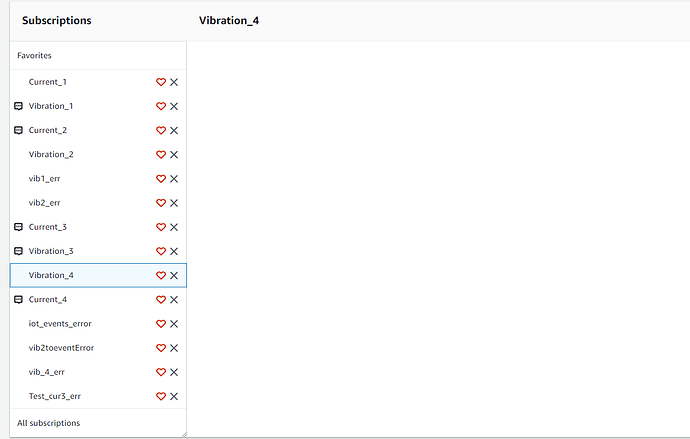Toggle the heart icon for iot_events_error
This screenshot has height=439, width=690.
point(161,324)
